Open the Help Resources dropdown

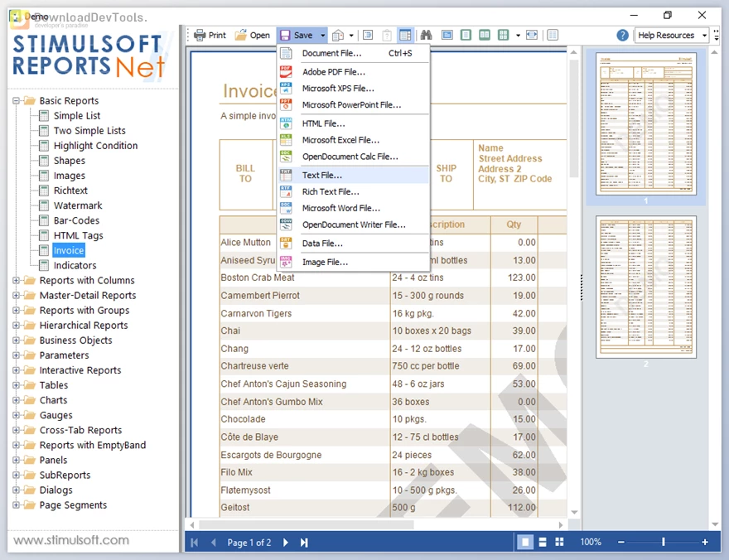point(704,36)
